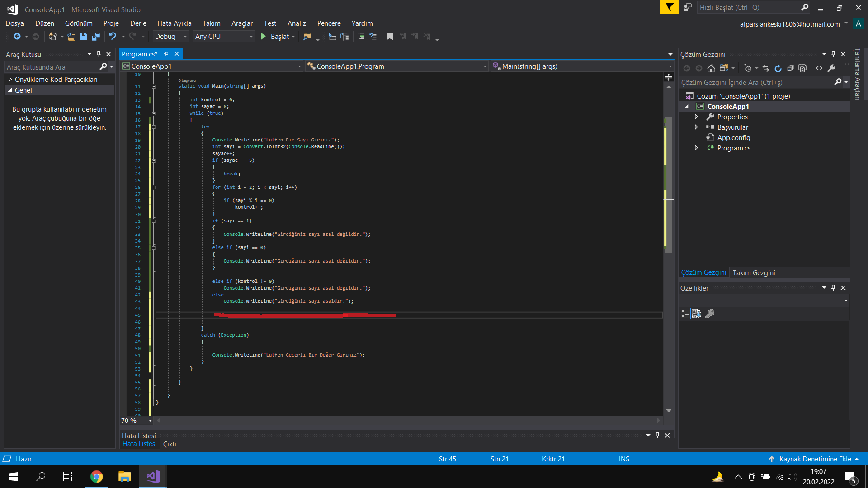Click the blue Refresh icon in Çözüm Gezgini
The width and height of the screenshot is (868, 488).
point(778,68)
